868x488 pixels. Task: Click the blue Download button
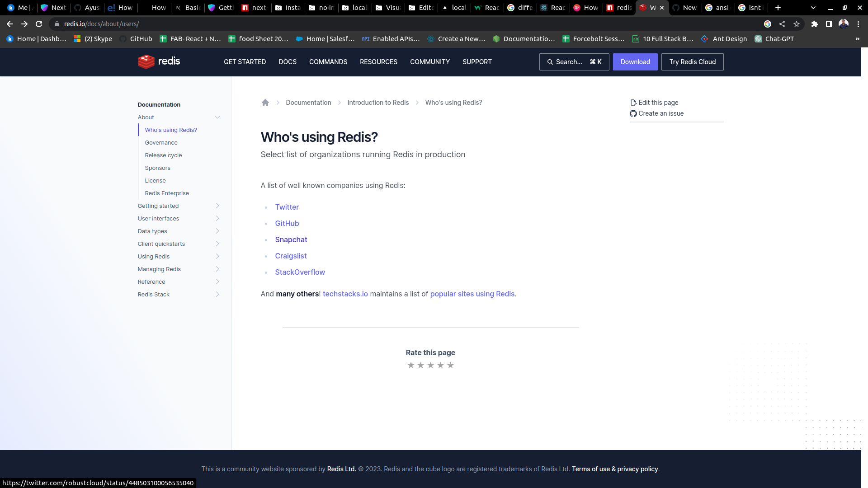tap(635, 62)
